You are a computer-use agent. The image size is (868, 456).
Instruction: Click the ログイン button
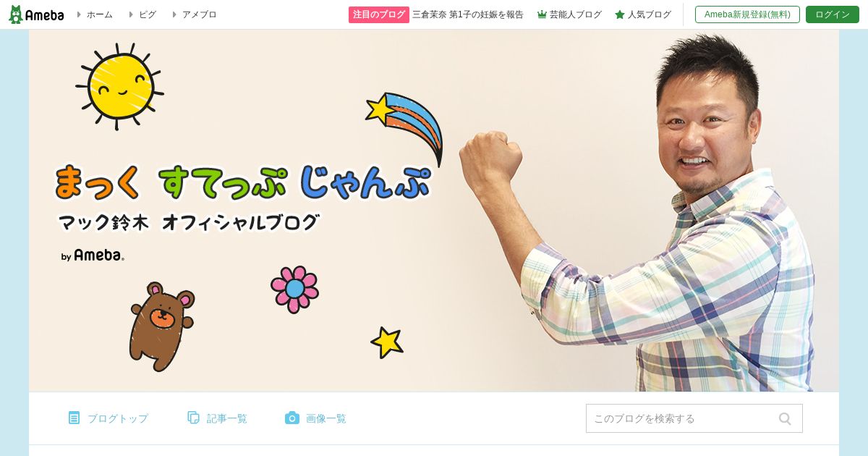pos(833,14)
